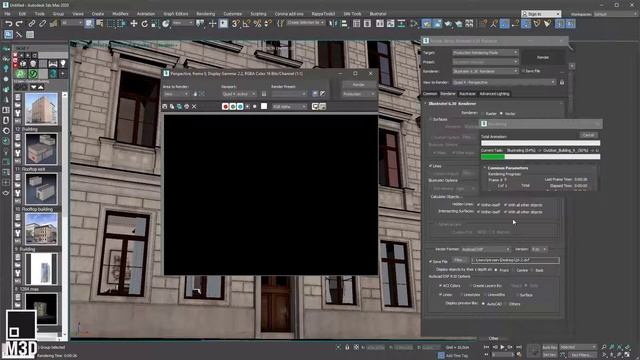Save image icon in frame window
Screen dimensions: 640x360
coord(165,107)
